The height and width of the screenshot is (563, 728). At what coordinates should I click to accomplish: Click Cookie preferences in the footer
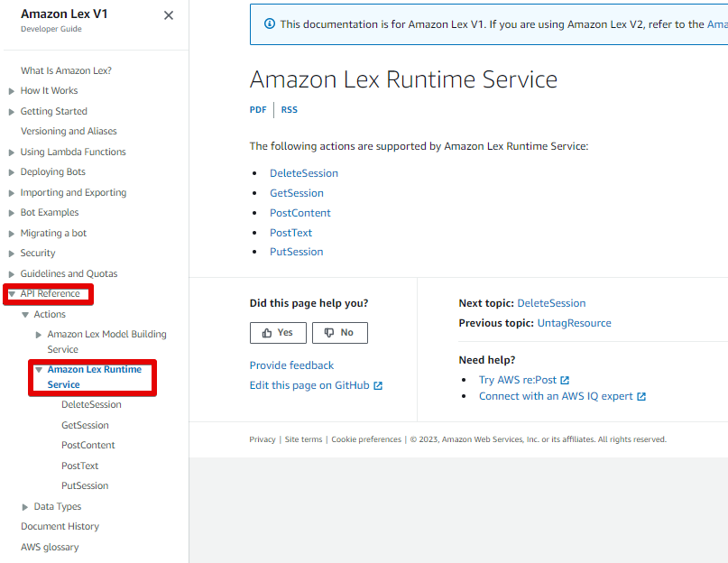[365, 439]
